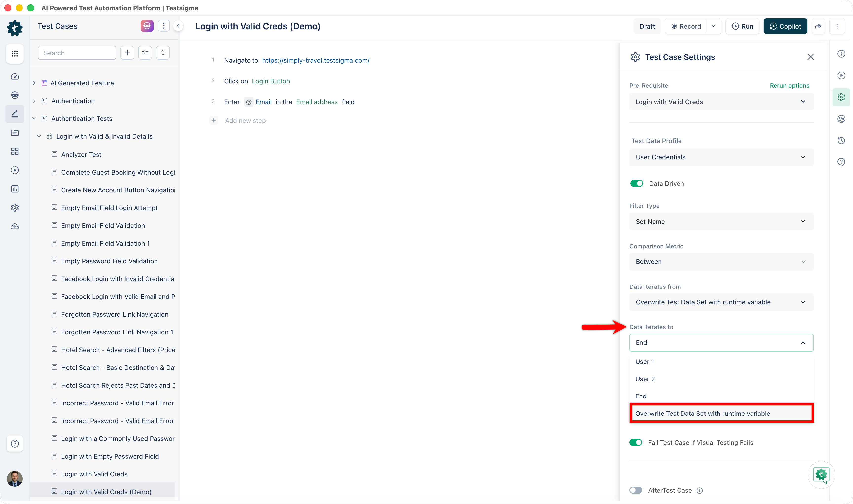Open the cloud upload icon in sidebar
Image resolution: width=853 pixels, height=504 pixels.
pos(15,227)
